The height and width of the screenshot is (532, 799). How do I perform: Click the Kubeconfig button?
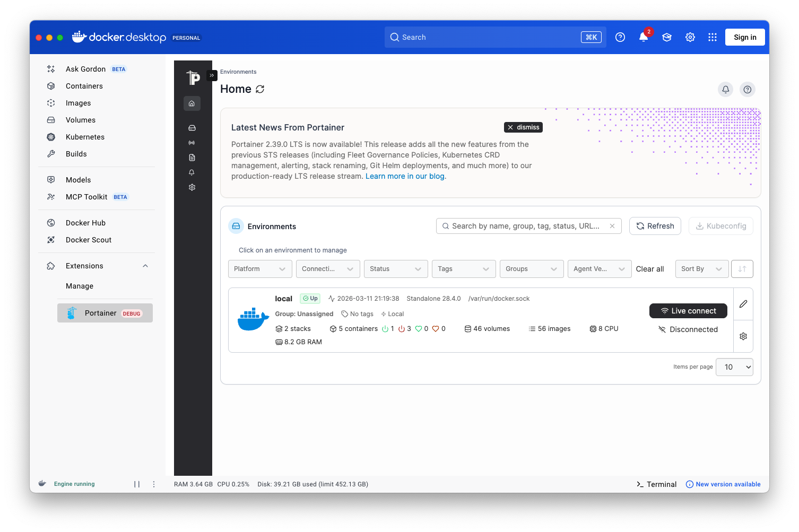pos(721,226)
